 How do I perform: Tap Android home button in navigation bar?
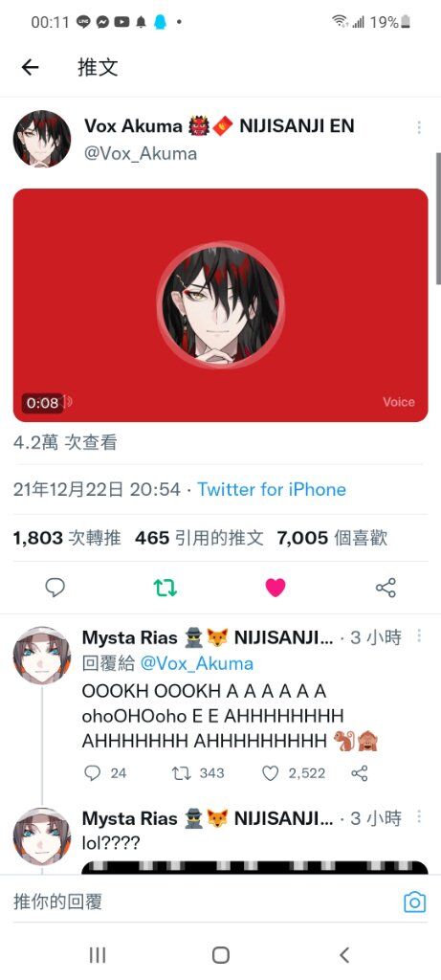coord(220,954)
